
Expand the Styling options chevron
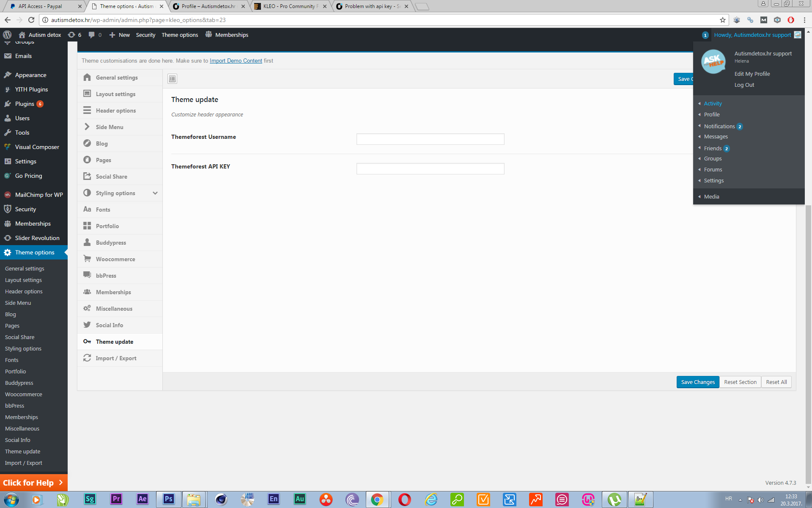tap(155, 193)
